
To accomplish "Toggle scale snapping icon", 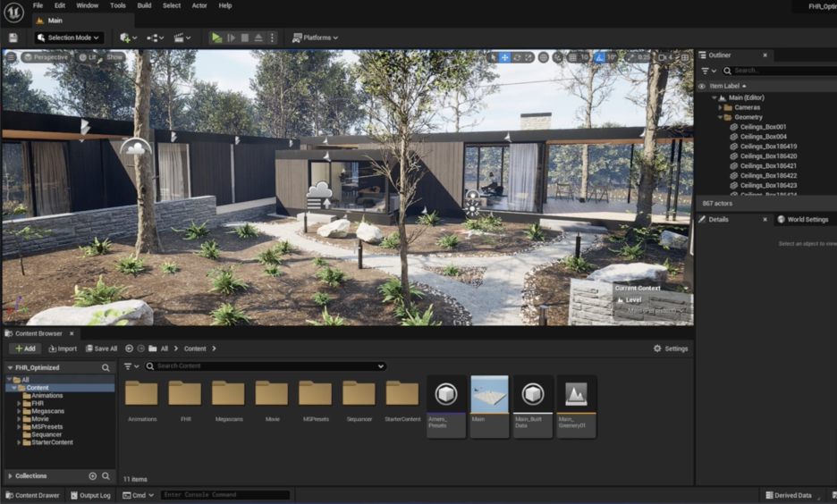I will click(631, 57).
